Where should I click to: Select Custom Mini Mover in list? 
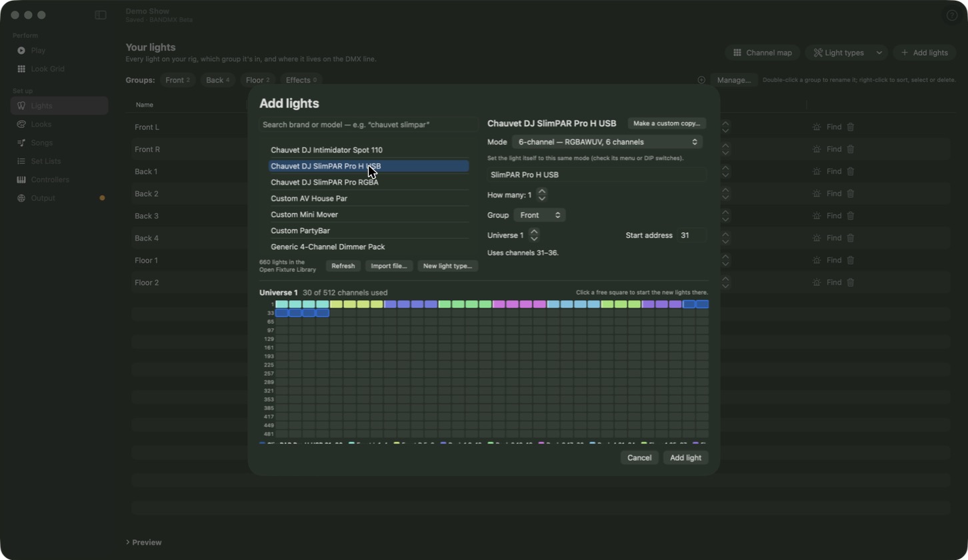pos(369,215)
